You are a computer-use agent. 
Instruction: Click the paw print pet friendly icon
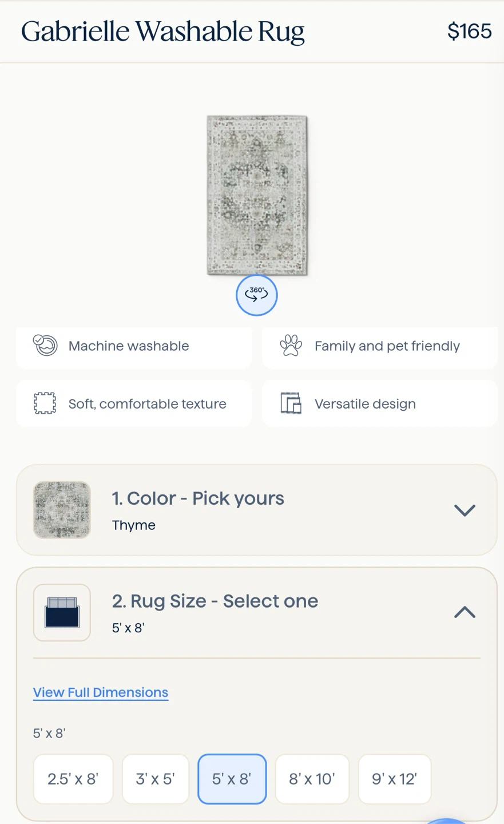[291, 346]
